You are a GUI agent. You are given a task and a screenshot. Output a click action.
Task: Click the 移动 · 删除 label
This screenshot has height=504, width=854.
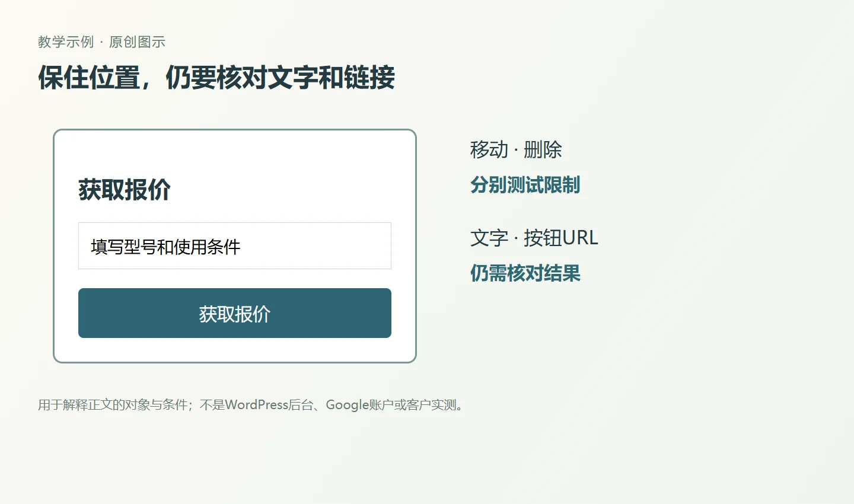(x=516, y=149)
